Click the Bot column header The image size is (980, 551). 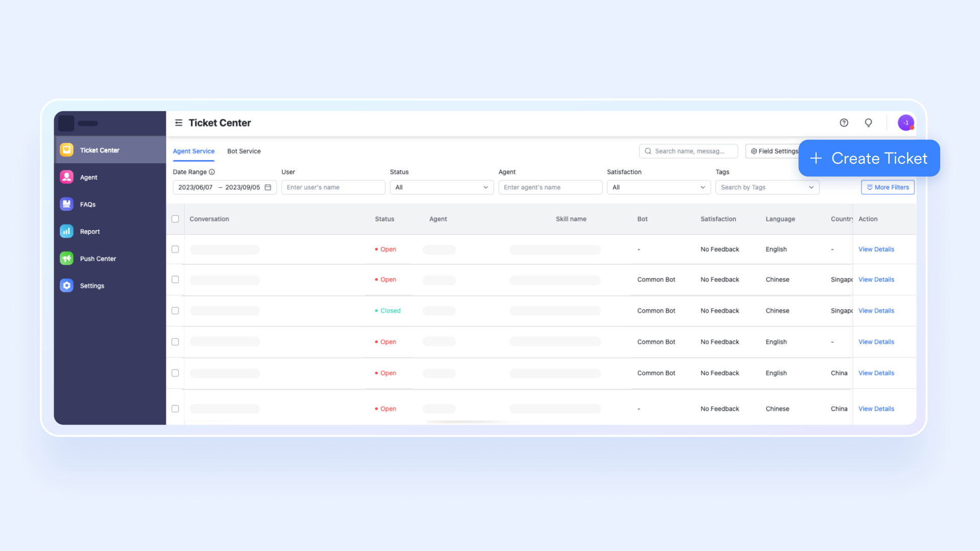pyautogui.click(x=642, y=219)
